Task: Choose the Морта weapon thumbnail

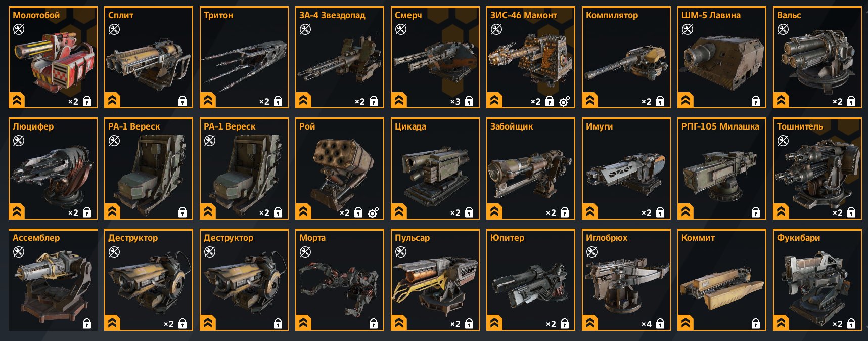Action: click(x=340, y=280)
